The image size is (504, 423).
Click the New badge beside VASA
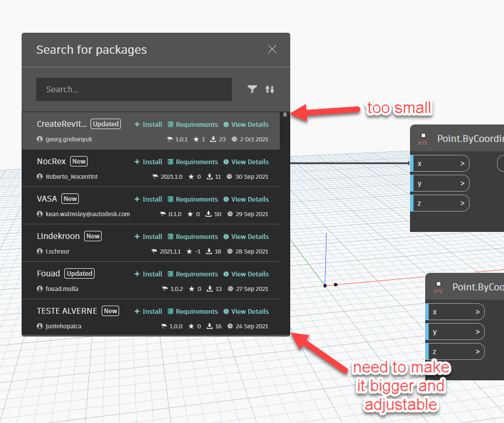[70, 199]
